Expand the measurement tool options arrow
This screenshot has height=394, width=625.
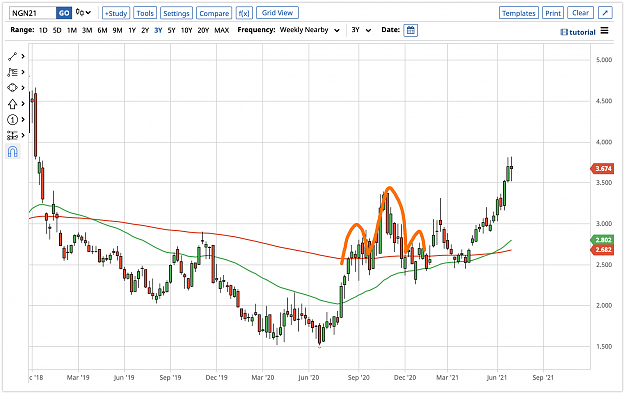click(x=23, y=136)
